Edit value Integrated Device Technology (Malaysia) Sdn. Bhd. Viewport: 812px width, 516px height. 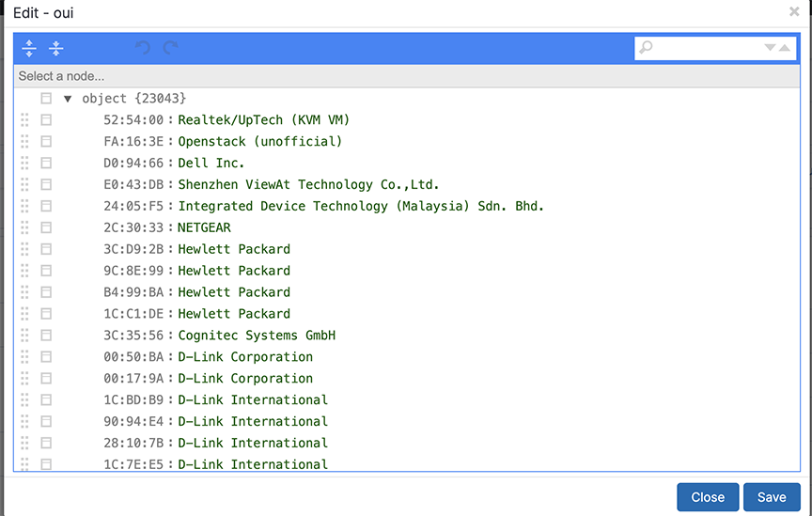coord(361,206)
